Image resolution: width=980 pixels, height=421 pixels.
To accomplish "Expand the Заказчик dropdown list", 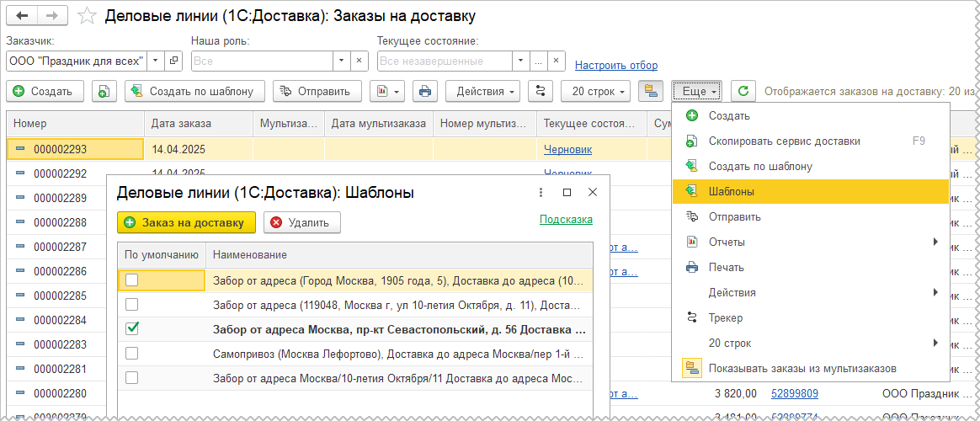I will [155, 61].
